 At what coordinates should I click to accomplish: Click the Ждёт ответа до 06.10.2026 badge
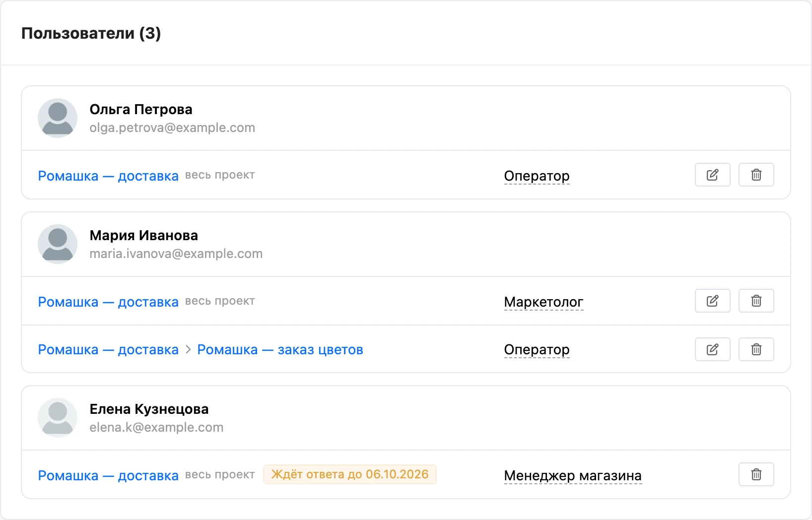point(350,474)
